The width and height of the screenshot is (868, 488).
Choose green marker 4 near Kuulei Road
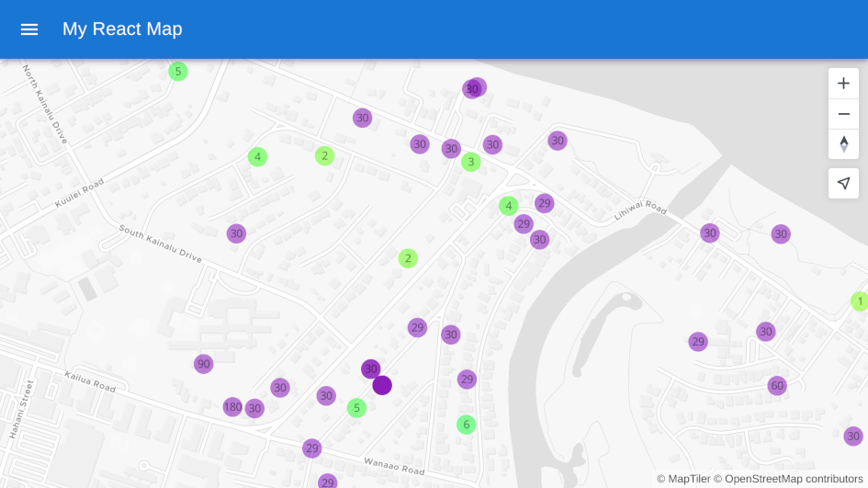pos(258,157)
